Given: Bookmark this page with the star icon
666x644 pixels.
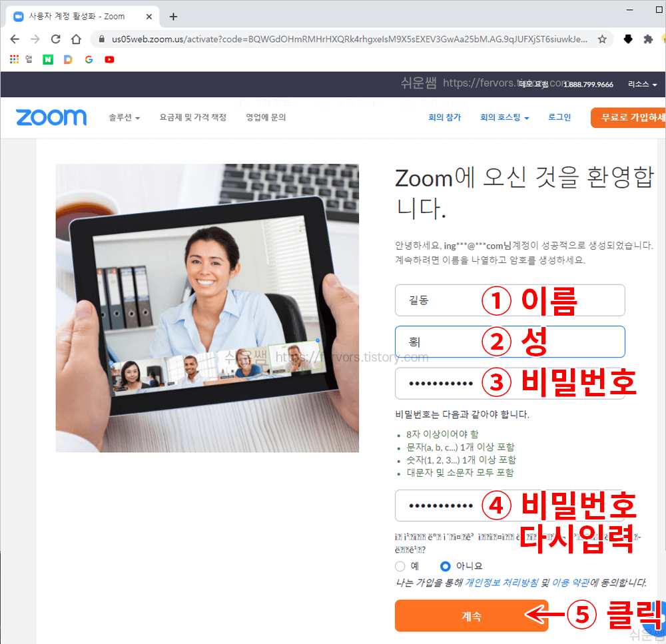Looking at the screenshot, I should pyautogui.click(x=602, y=39).
